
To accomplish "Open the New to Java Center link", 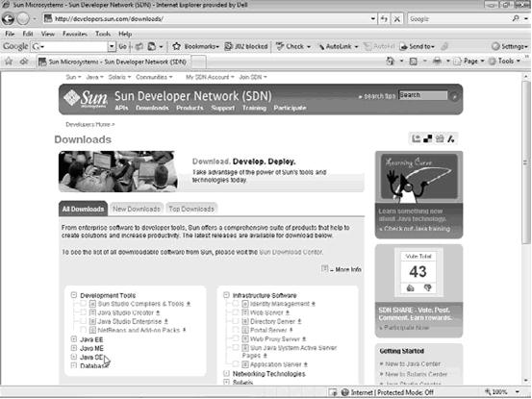I will coord(413,363).
